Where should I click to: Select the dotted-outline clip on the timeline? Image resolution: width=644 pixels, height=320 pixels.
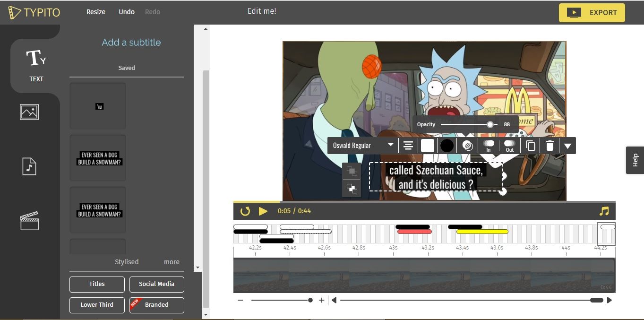pyautogui.click(x=305, y=232)
